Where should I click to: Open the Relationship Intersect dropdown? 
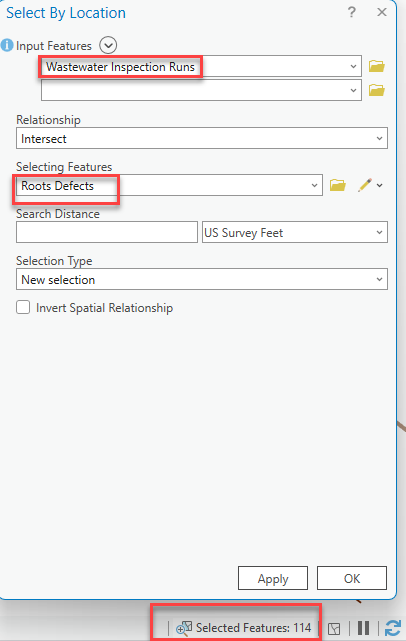202,138
